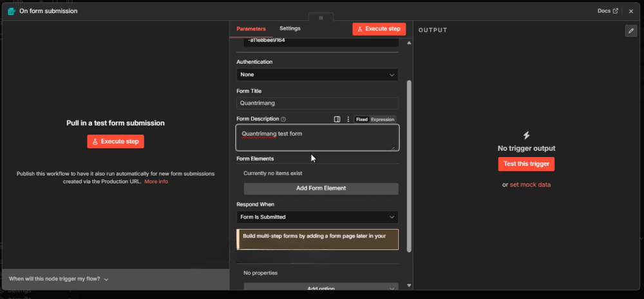Viewport: 644px width, 299px height.
Task: Click the form trigger node icon in title bar
Action: click(x=12, y=11)
